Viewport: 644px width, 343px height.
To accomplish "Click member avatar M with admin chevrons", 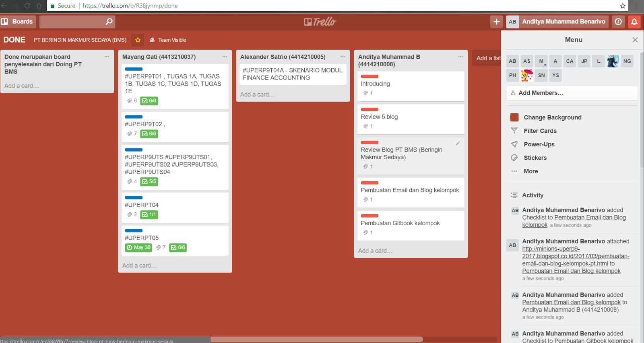I will (541, 61).
